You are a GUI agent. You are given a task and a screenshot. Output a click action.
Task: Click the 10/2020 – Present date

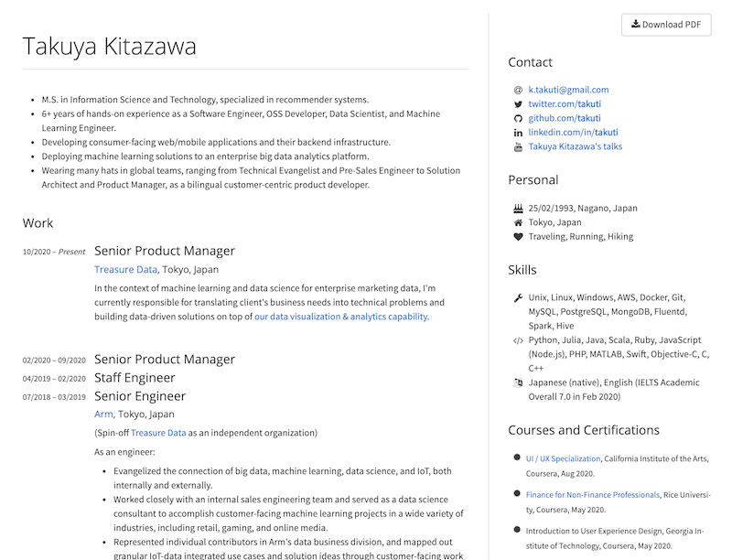click(x=54, y=252)
